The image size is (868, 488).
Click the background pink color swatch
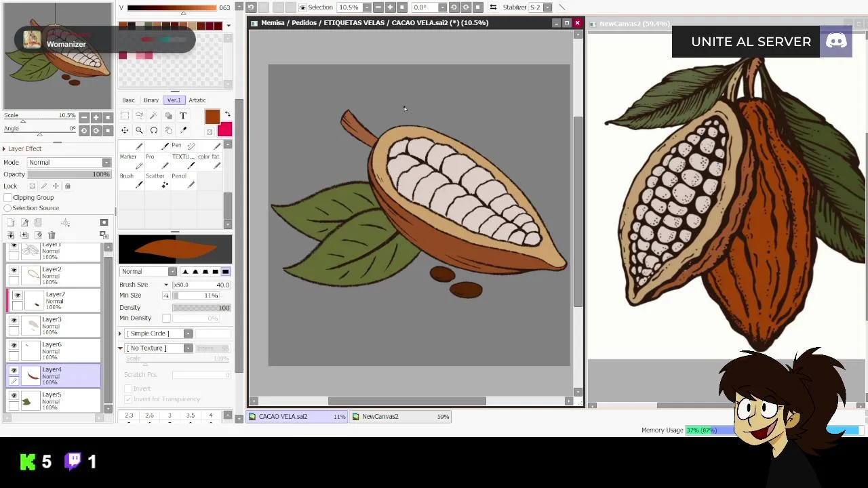point(225,129)
